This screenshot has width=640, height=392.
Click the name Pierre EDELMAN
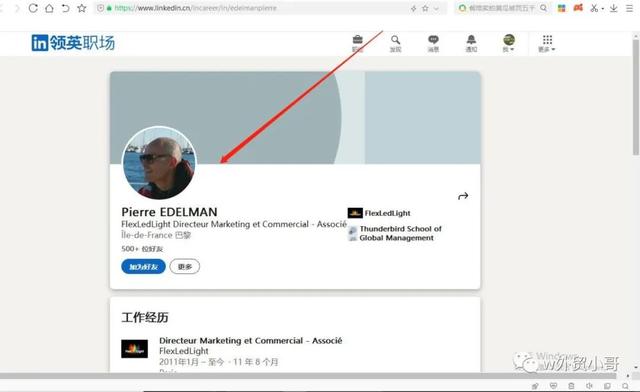(169, 212)
